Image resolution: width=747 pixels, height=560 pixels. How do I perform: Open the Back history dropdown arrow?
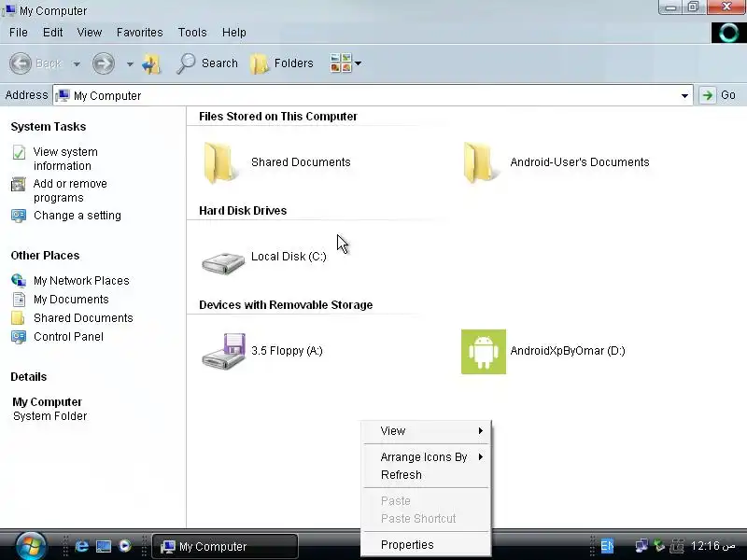pyautogui.click(x=77, y=63)
